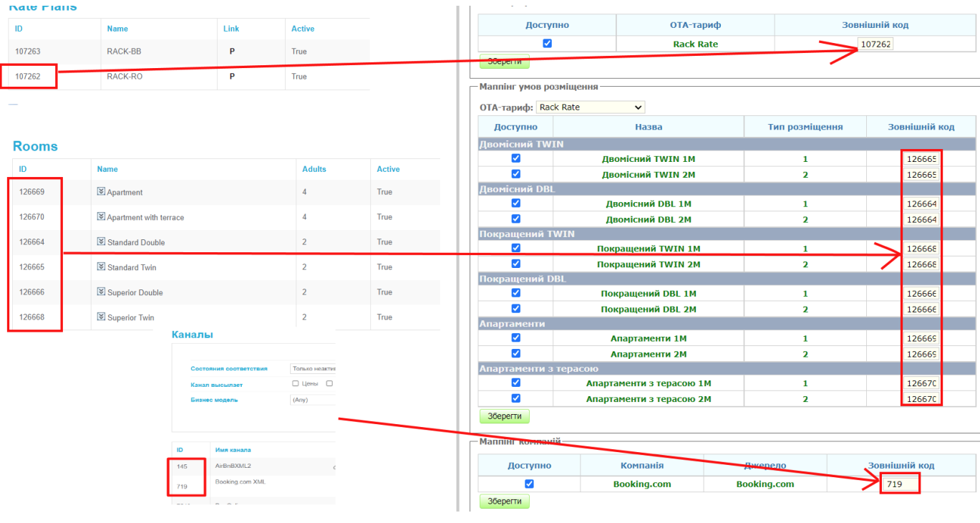980x523 pixels.
Task: Click the expand icon beside Apartment room
Action: (x=101, y=192)
